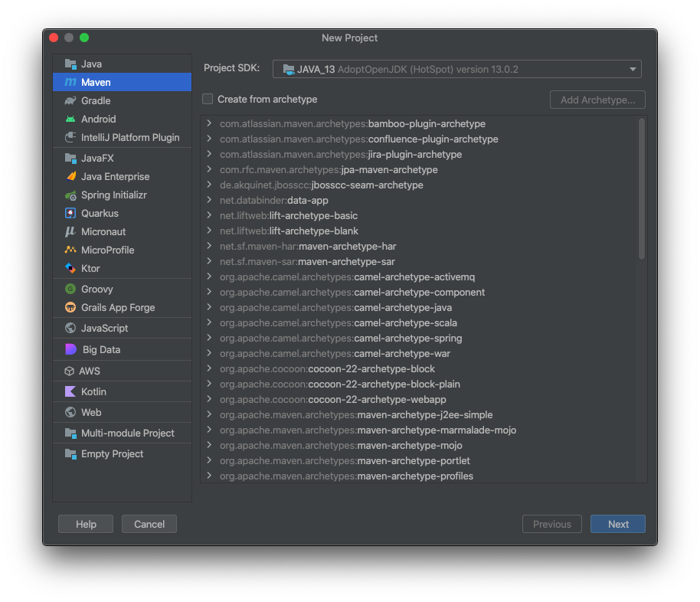Click the Cancel button

coord(149,524)
